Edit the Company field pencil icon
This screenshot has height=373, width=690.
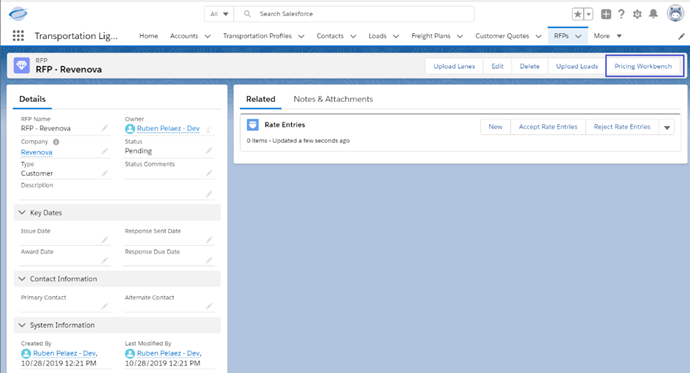click(105, 151)
